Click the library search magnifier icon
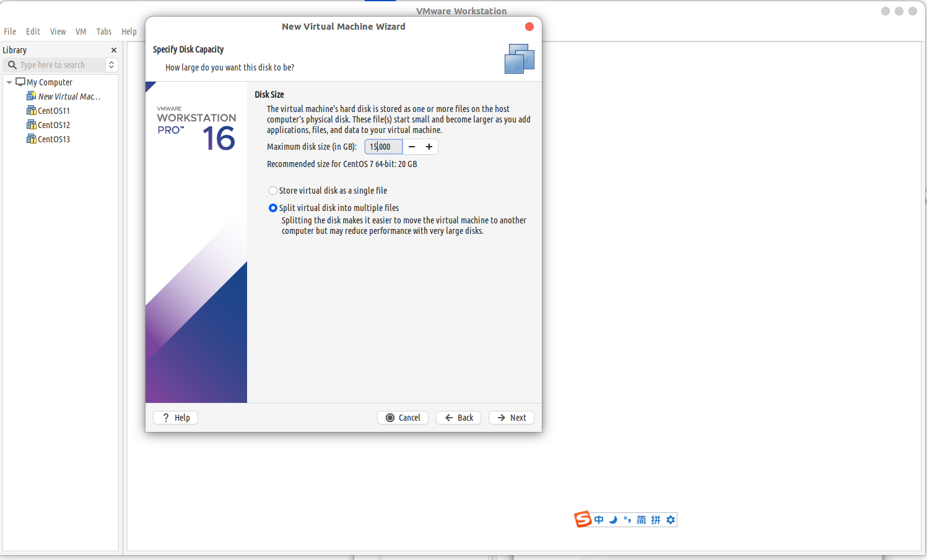927x560 pixels. point(12,65)
